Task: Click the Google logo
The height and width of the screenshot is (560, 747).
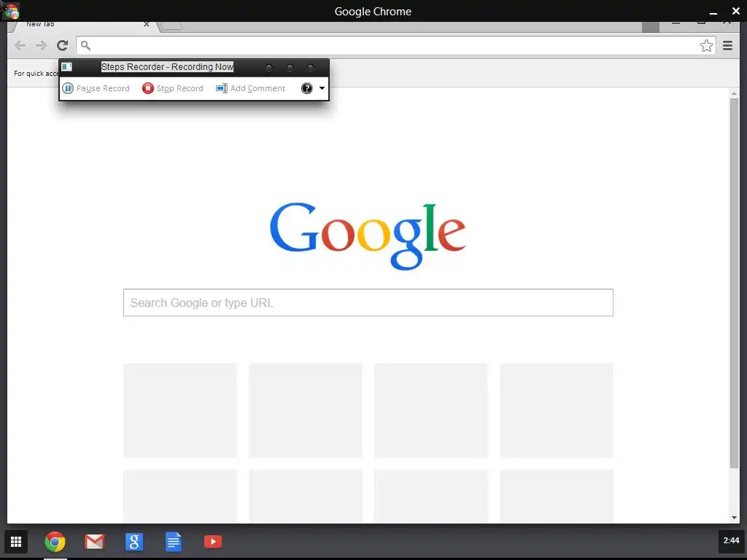Action: (x=368, y=236)
